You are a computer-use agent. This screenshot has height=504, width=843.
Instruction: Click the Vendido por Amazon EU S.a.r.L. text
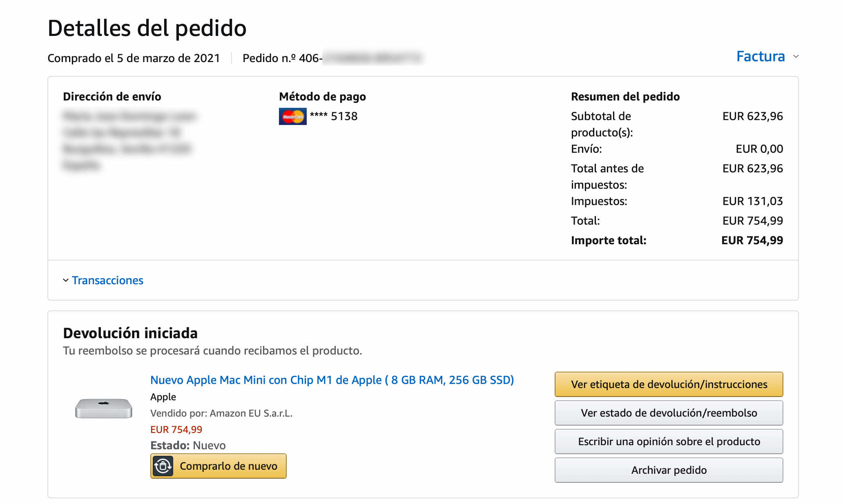pos(221,413)
